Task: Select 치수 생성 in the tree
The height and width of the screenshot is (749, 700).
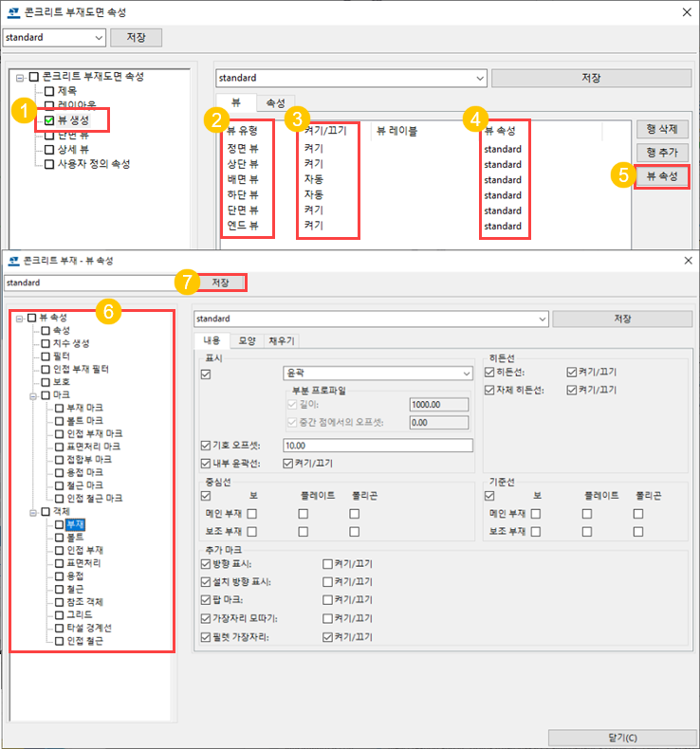Action: tap(71, 343)
